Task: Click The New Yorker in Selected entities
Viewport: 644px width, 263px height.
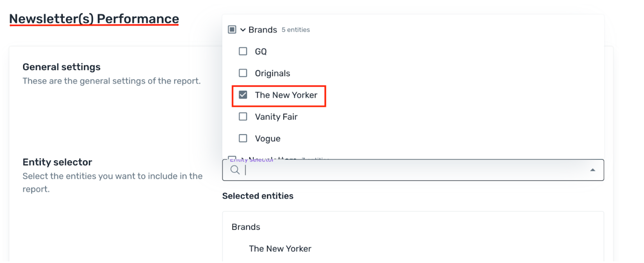Action: click(280, 249)
